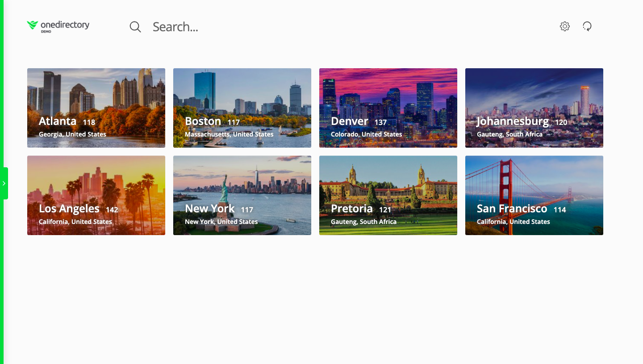Click the 'New York, United States' subtitle
Image resolution: width=643 pixels, height=364 pixels.
tap(221, 222)
